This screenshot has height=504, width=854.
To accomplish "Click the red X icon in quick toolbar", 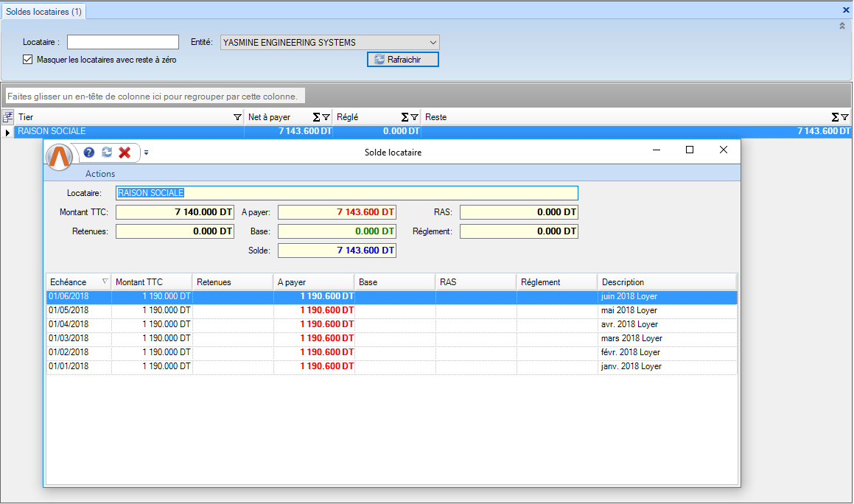I will 125,152.
